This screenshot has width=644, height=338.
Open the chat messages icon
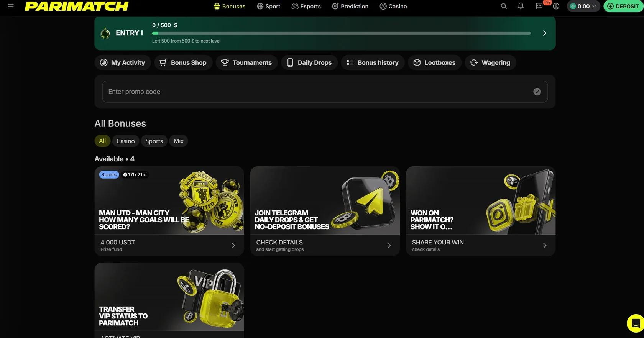(539, 6)
